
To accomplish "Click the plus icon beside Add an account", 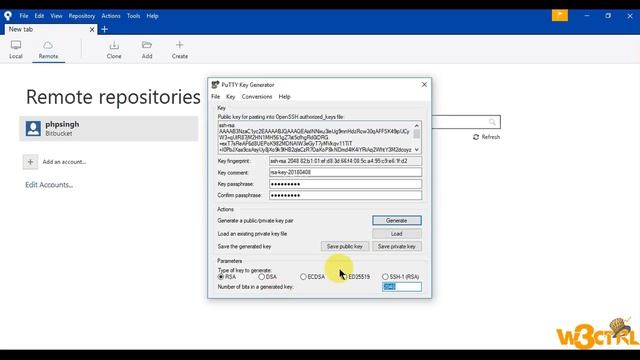I will [30, 162].
